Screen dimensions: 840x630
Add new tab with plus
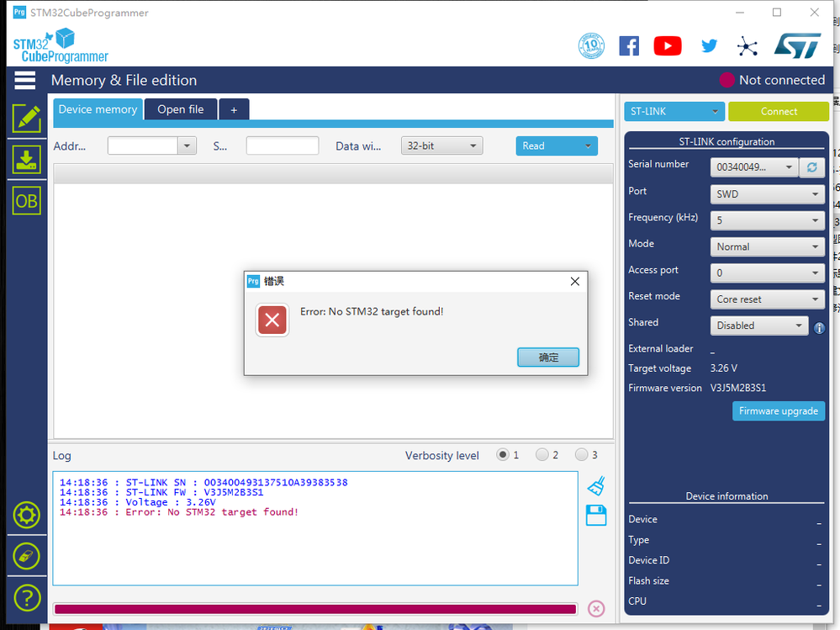[234, 110]
